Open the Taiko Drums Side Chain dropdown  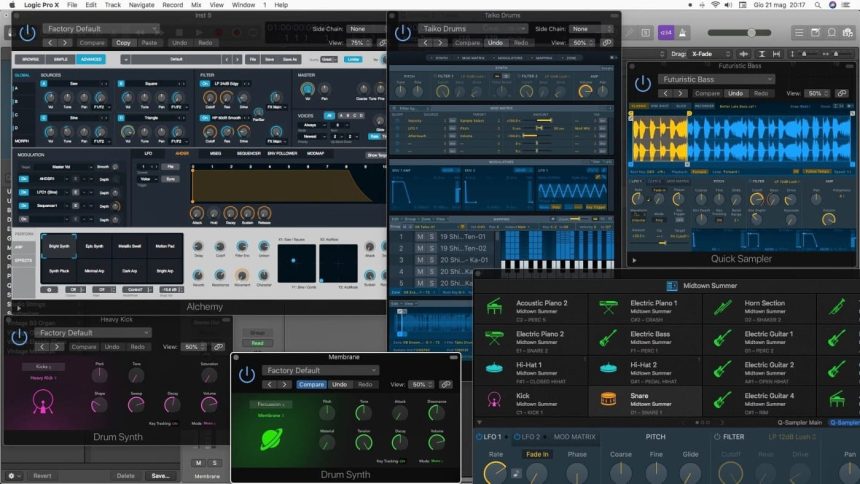[577, 29]
